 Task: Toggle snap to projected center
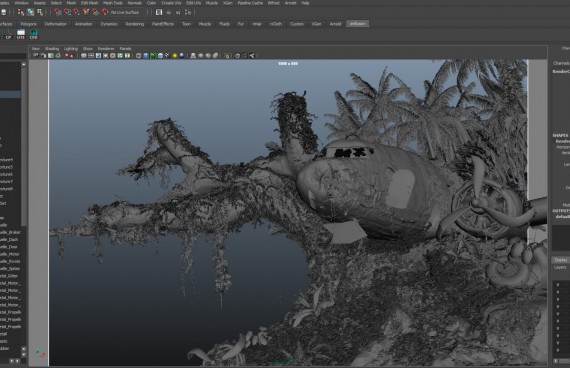86,12
